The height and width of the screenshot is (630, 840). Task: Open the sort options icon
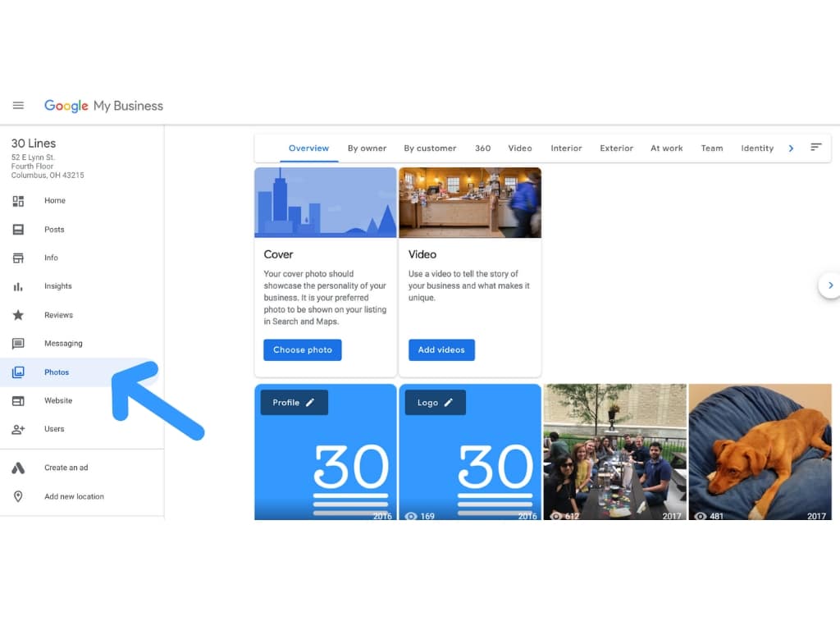[x=816, y=147]
